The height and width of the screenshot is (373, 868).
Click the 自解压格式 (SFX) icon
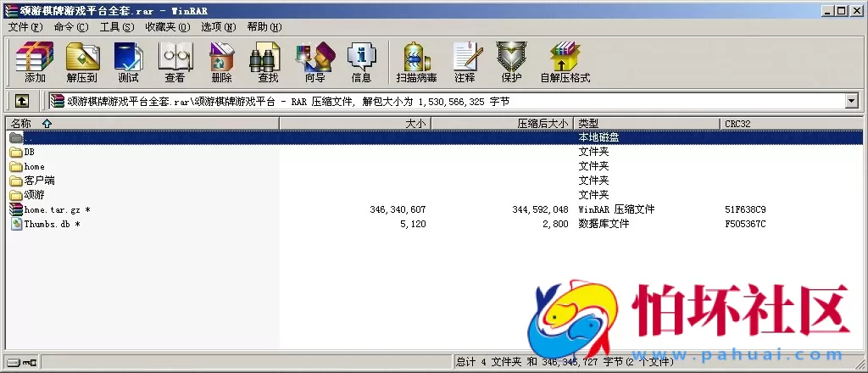pyautogui.click(x=565, y=57)
